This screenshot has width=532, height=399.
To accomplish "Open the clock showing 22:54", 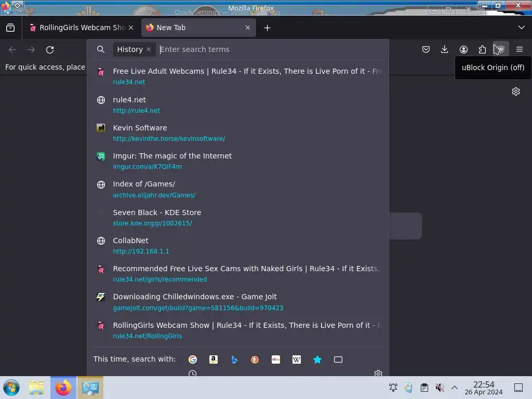I will tap(484, 388).
